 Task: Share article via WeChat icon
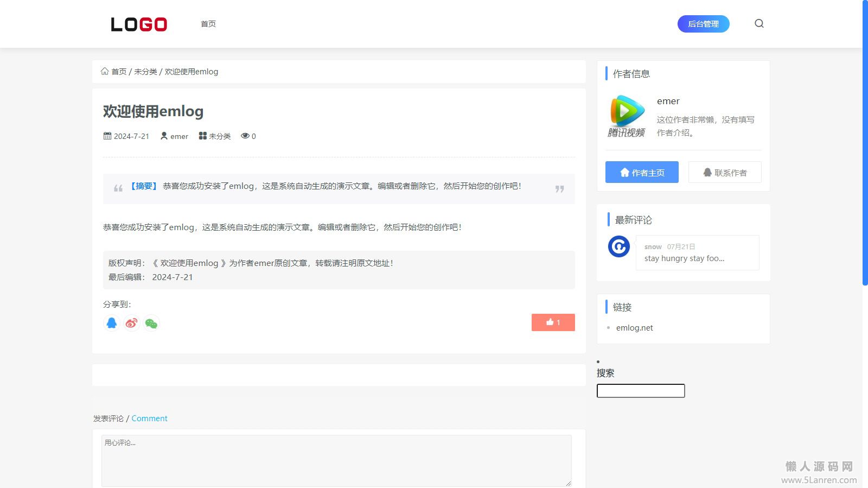point(151,324)
